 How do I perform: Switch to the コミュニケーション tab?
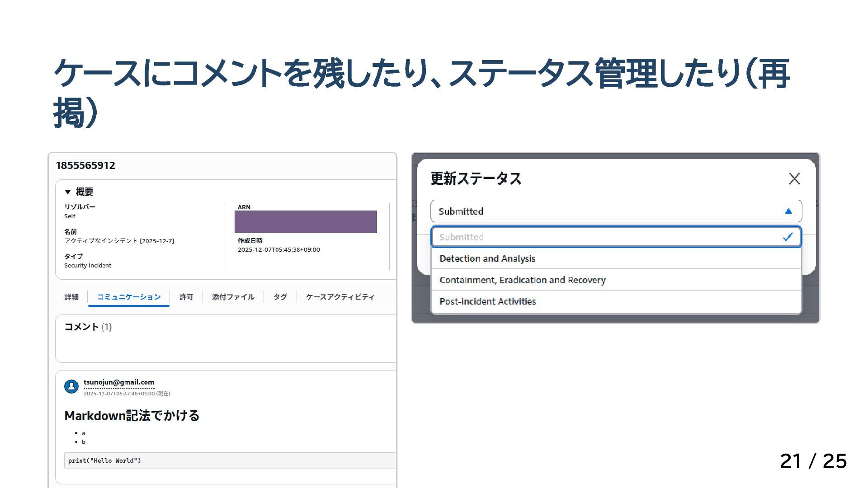click(129, 297)
